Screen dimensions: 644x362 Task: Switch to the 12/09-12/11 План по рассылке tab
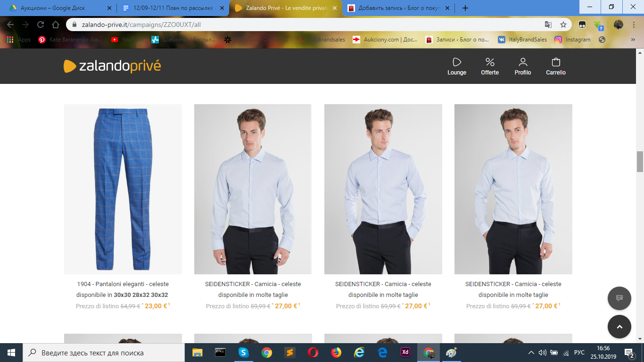point(173,8)
